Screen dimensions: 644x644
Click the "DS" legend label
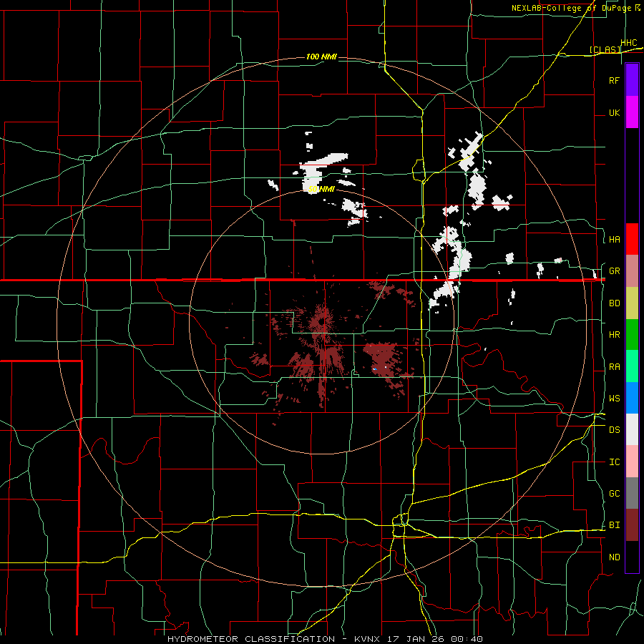coord(614,430)
